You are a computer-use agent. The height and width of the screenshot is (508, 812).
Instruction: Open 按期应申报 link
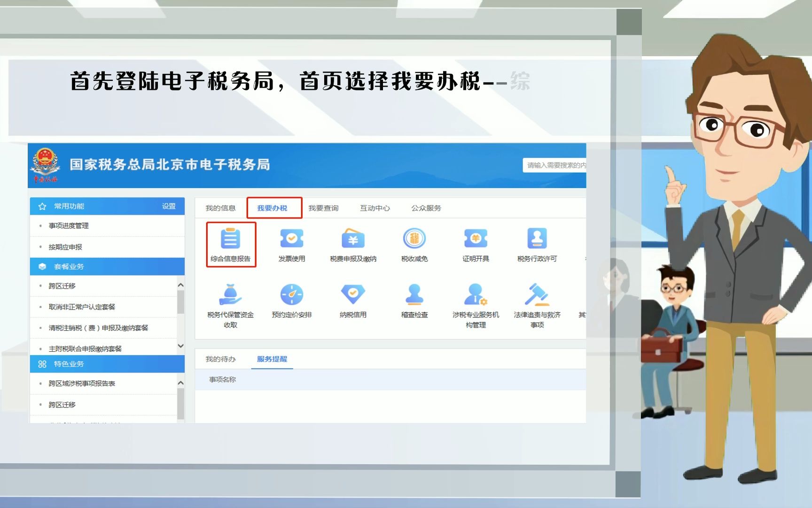(x=65, y=247)
